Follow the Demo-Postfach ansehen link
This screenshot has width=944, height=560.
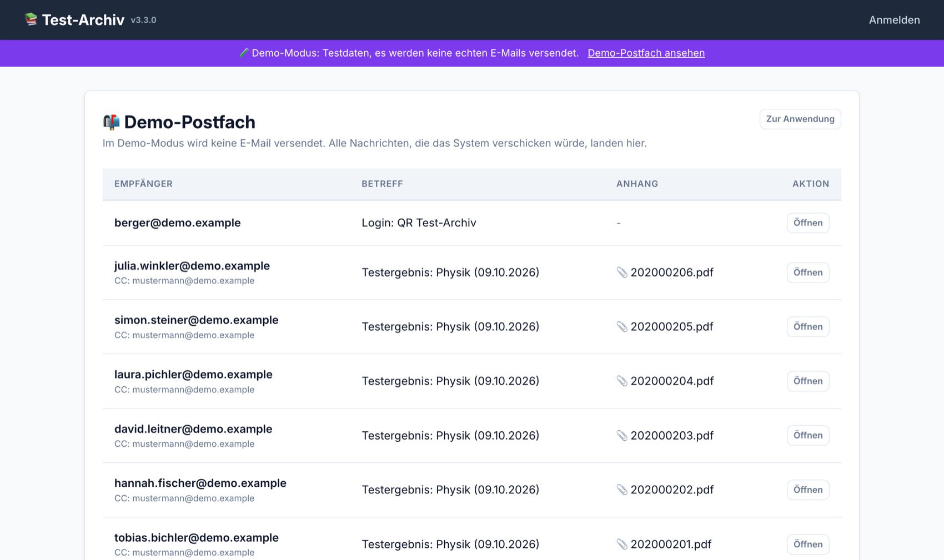[646, 53]
